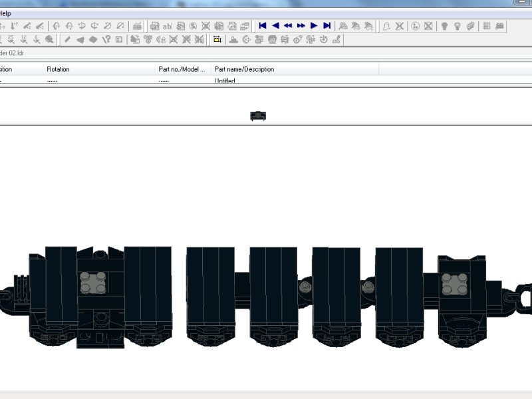Select the Untitled row in parts list
Viewport: 532px width, 399px height.
pyautogui.click(x=225, y=81)
